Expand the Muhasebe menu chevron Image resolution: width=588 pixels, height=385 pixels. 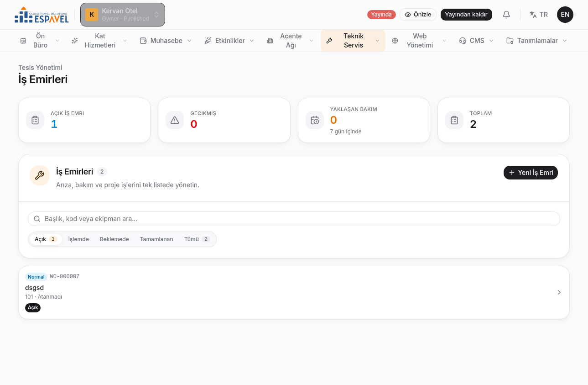click(189, 41)
